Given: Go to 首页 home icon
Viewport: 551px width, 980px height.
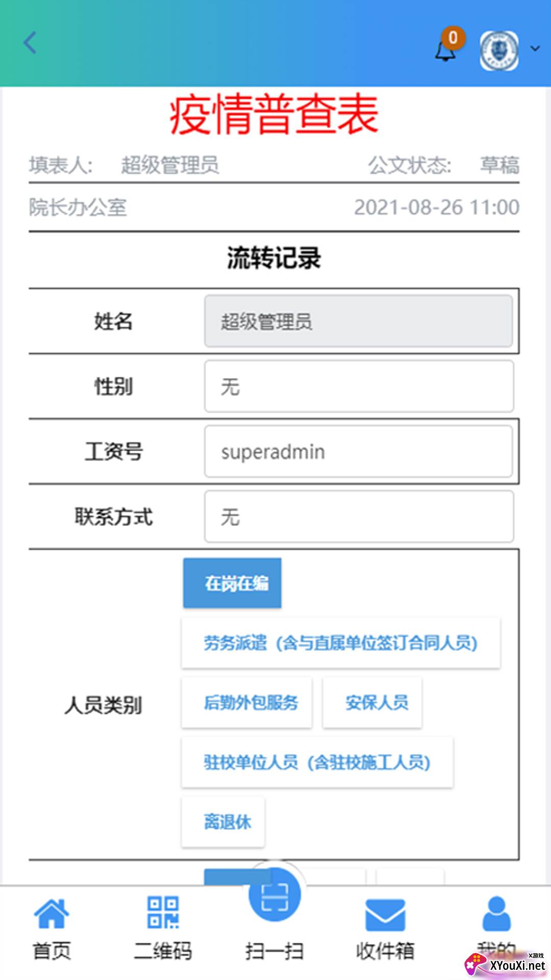Looking at the screenshot, I should click(52, 913).
